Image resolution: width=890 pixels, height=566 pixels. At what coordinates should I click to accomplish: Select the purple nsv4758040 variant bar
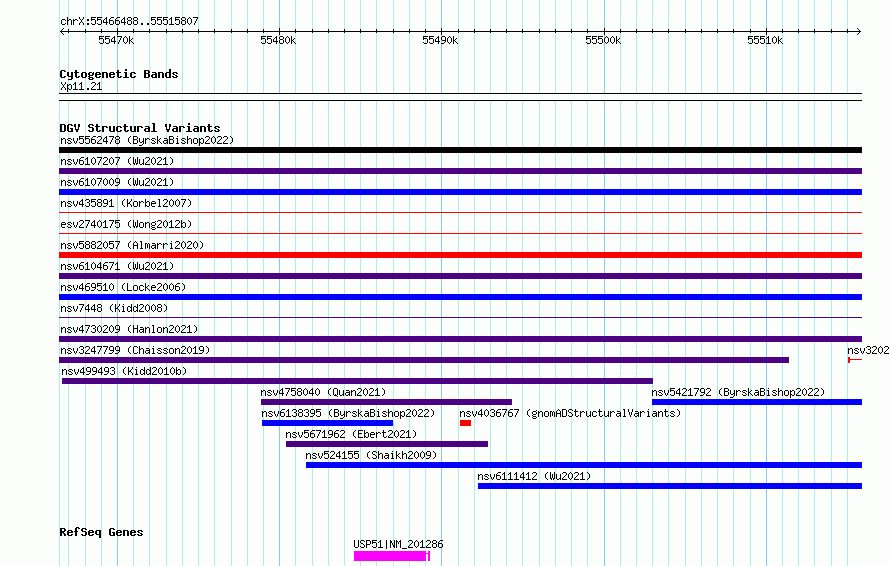(386, 402)
